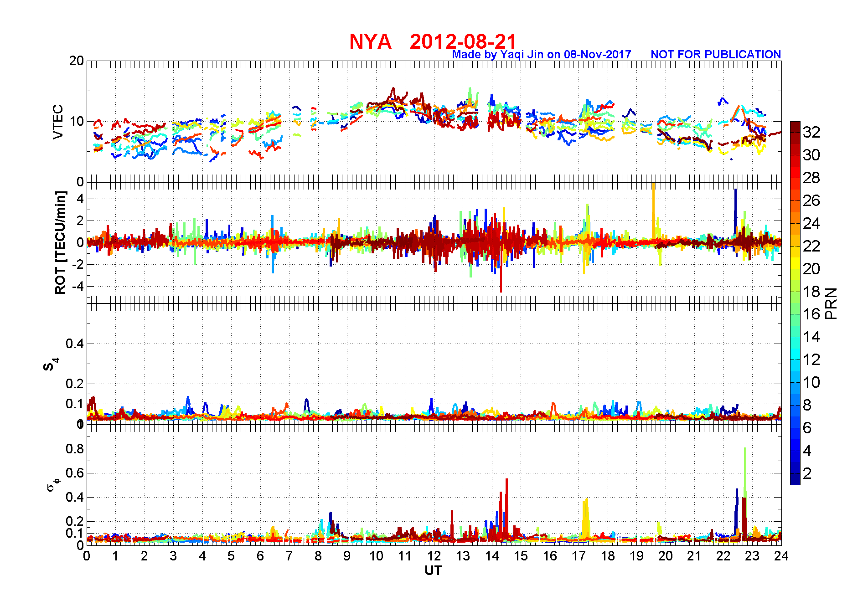Image resolution: width=868 pixels, height=606 pixels.
Task: Click the x-axis tick label 7
Action: pyautogui.click(x=289, y=556)
